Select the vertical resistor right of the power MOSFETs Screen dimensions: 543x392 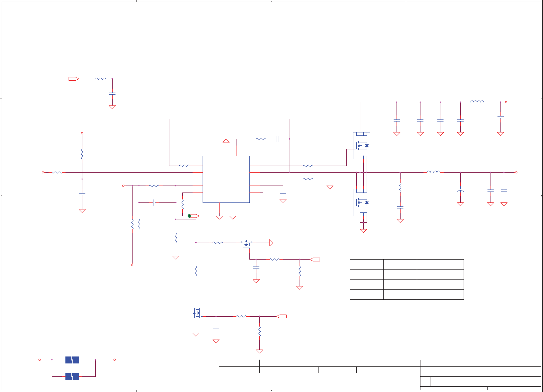[x=400, y=188]
